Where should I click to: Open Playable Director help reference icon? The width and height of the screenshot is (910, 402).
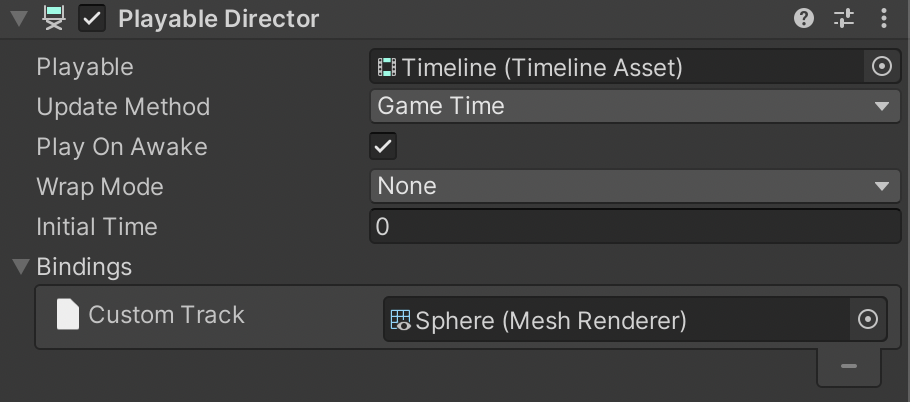coord(804,19)
